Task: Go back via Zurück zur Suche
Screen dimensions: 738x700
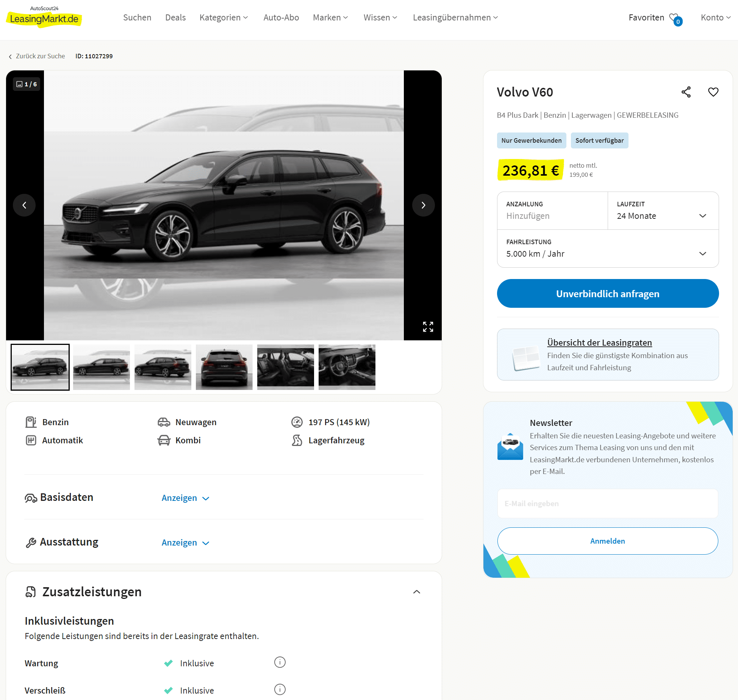Action: [37, 56]
